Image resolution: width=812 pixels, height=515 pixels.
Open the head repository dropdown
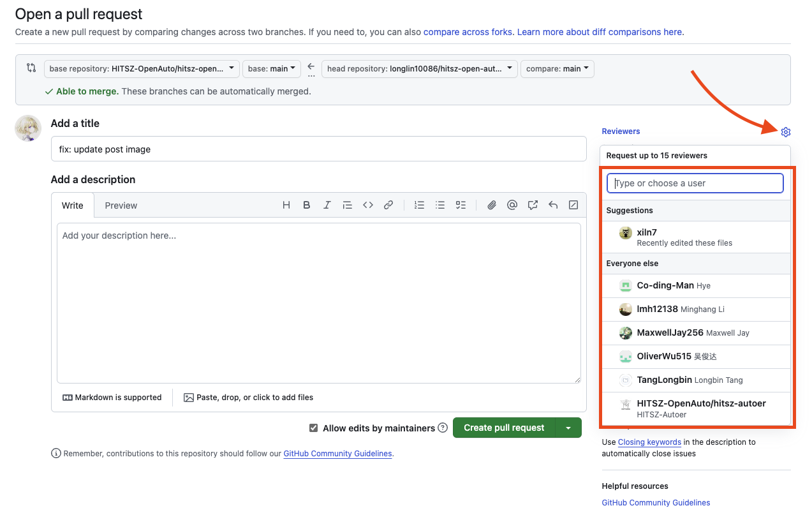(x=420, y=69)
